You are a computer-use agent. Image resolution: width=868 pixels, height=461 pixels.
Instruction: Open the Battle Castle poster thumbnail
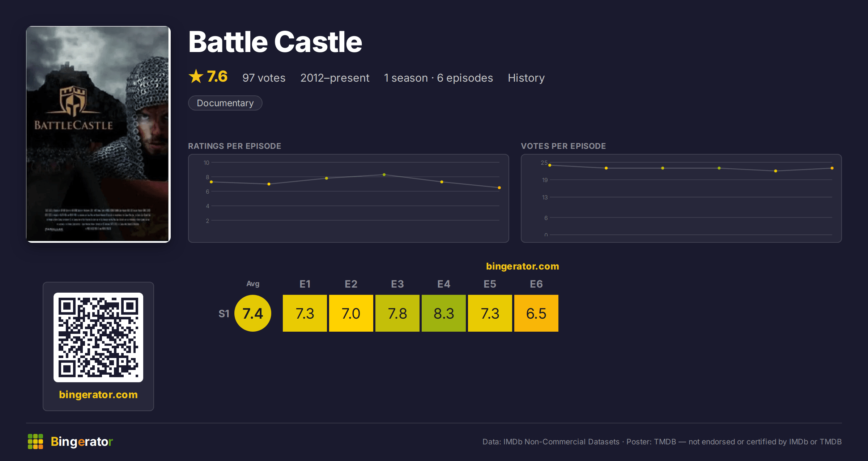(x=98, y=134)
